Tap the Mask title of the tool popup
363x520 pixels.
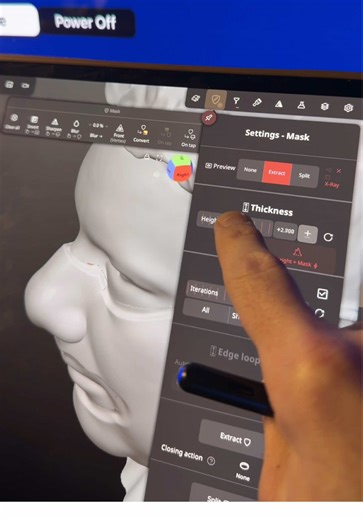tap(112, 111)
